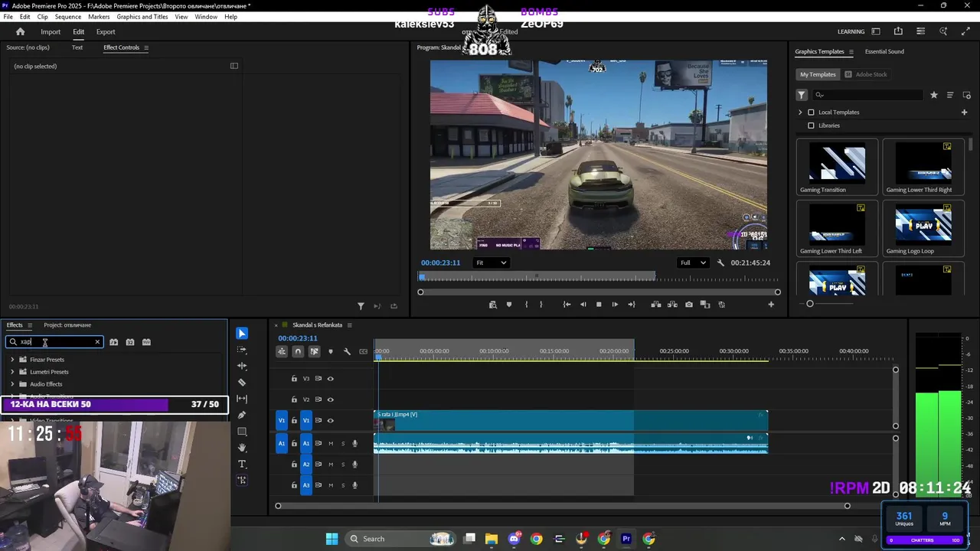Click the Extract button in Program monitor
980x551 pixels.
pos(672,305)
